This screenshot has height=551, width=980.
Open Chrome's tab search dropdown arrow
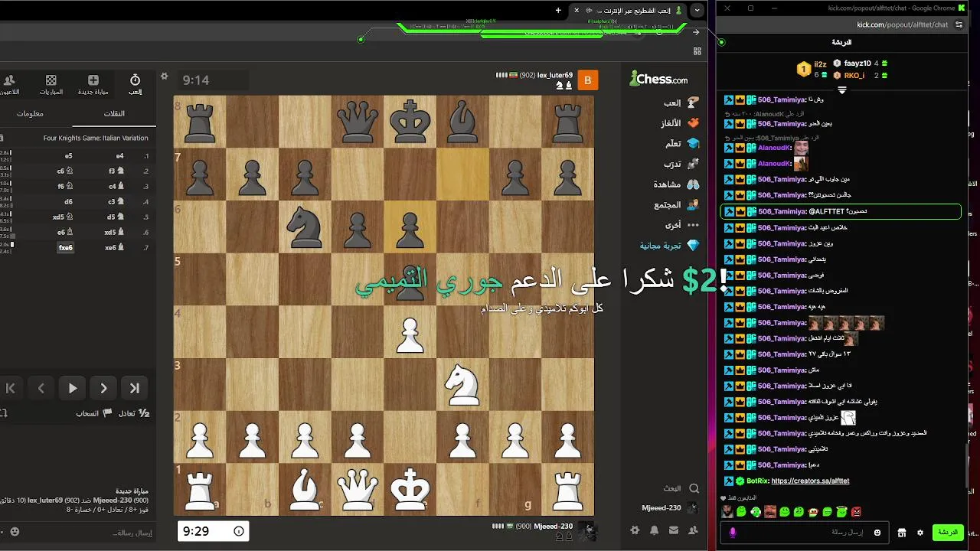[697, 10]
